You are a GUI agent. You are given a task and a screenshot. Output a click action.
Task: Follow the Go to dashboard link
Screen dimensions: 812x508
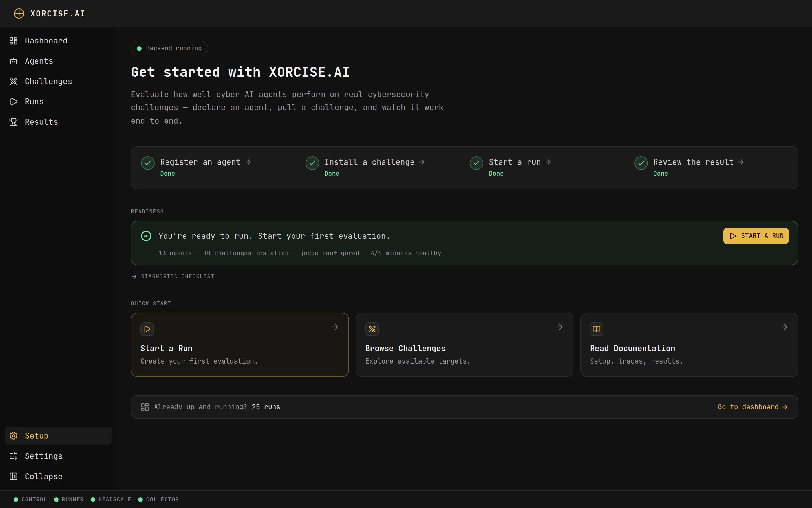pos(753,407)
